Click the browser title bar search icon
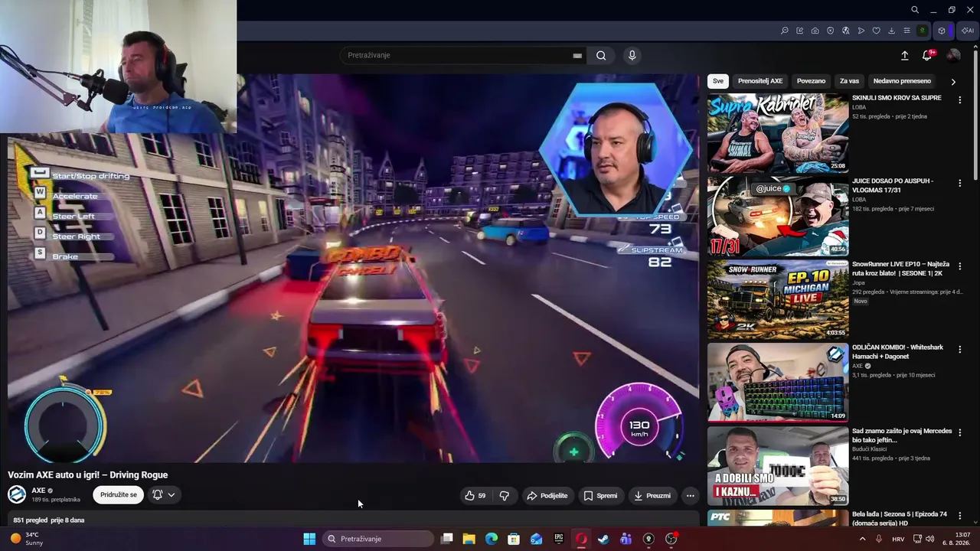The width and height of the screenshot is (980, 551). coord(915,10)
